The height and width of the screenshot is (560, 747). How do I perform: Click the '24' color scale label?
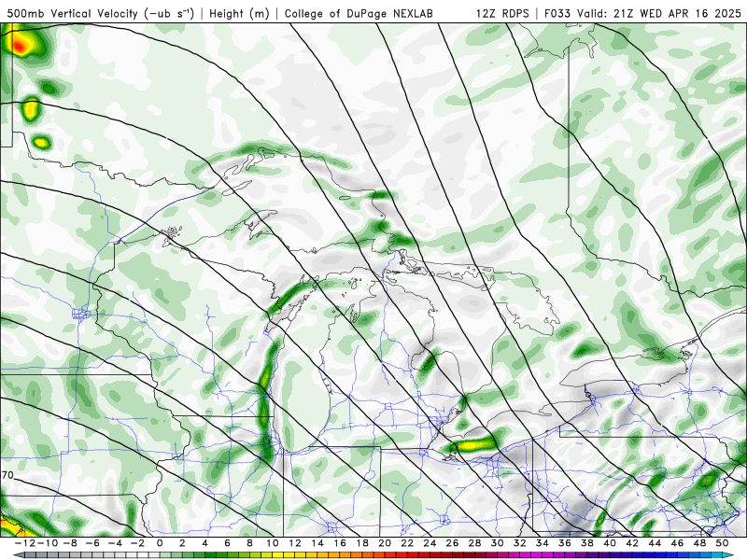tap(430, 543)
